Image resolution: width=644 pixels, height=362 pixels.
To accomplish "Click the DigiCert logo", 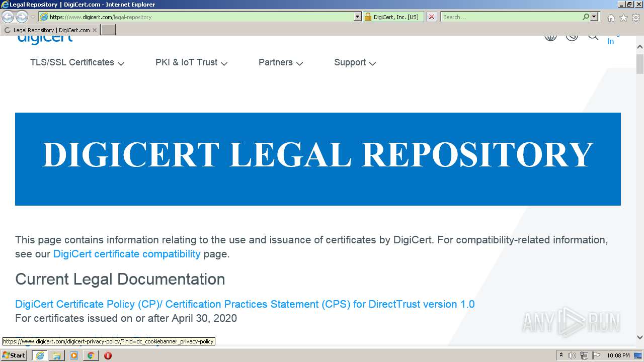I will tap(45, 39).
